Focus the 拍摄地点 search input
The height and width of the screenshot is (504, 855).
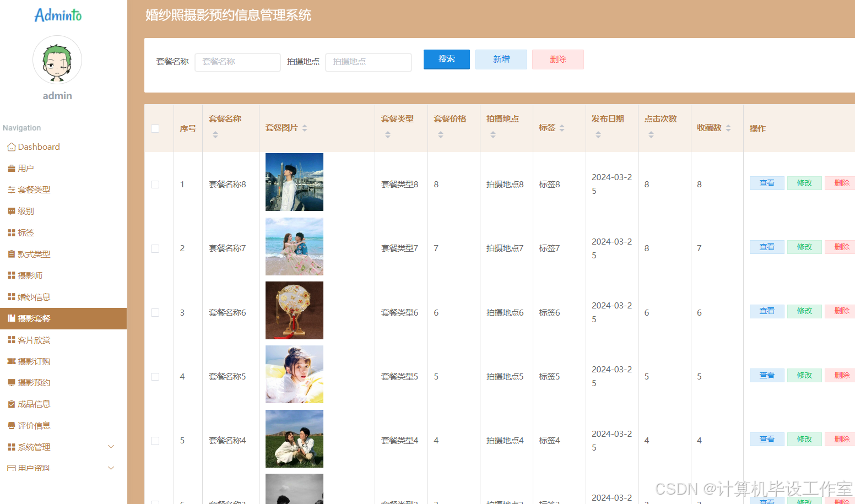pyautogui.click(x=369, y=62)
